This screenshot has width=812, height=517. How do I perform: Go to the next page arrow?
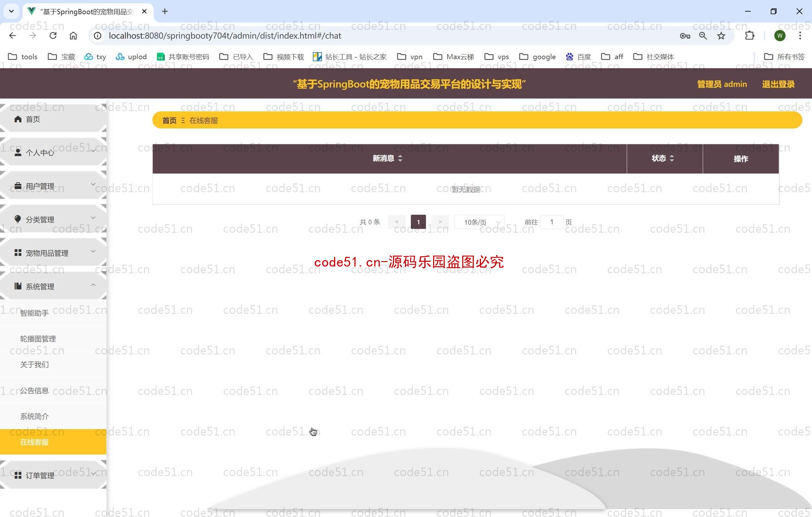click(x=440, y=222)
